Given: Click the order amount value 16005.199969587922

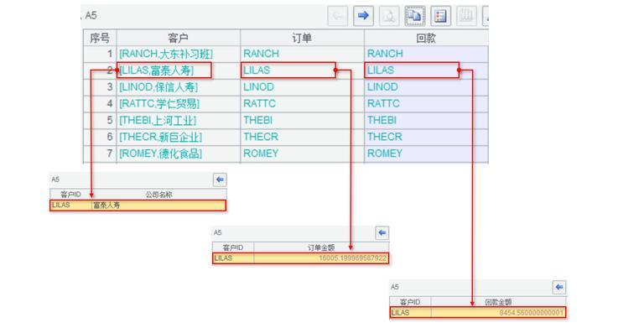Looking at the screenshot, I should pos(321,258).
